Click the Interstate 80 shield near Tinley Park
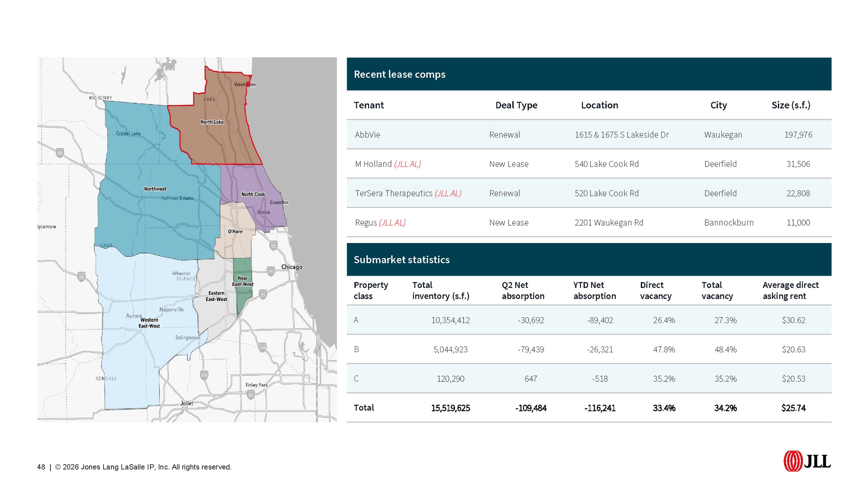Image resolution: width=868 pixels, height=488 pixels. [251, 394]
